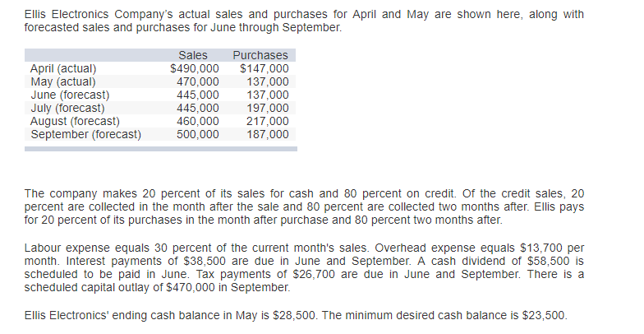Select the September (forecast) row label
The width and height of the screenshot is (644, 334).
click(85, 134)
